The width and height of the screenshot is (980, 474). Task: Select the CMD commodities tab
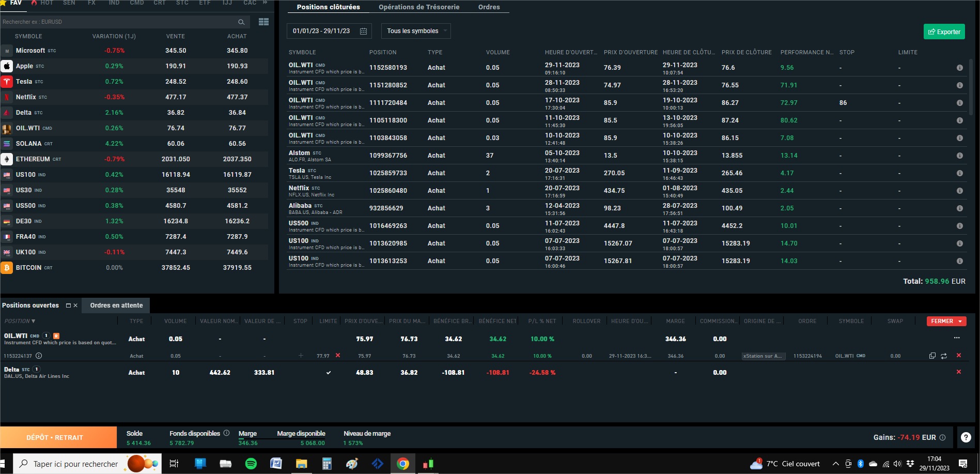[x=137, y=3]
